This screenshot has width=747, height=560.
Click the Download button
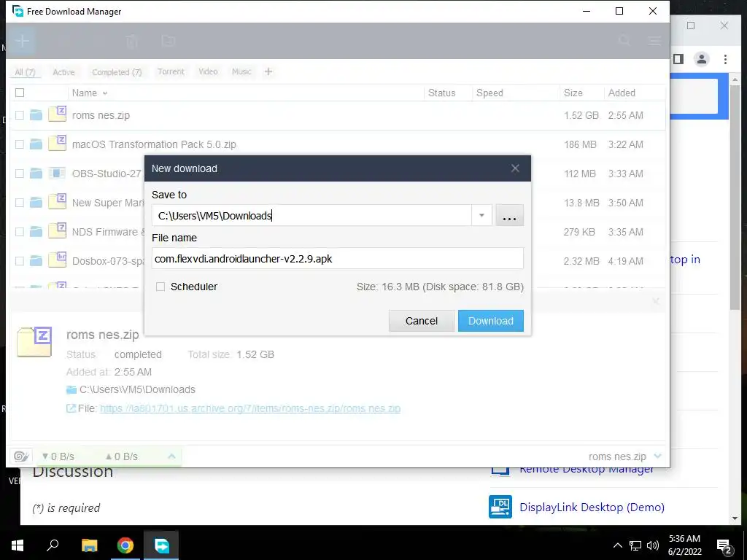(x=491, y=321)
